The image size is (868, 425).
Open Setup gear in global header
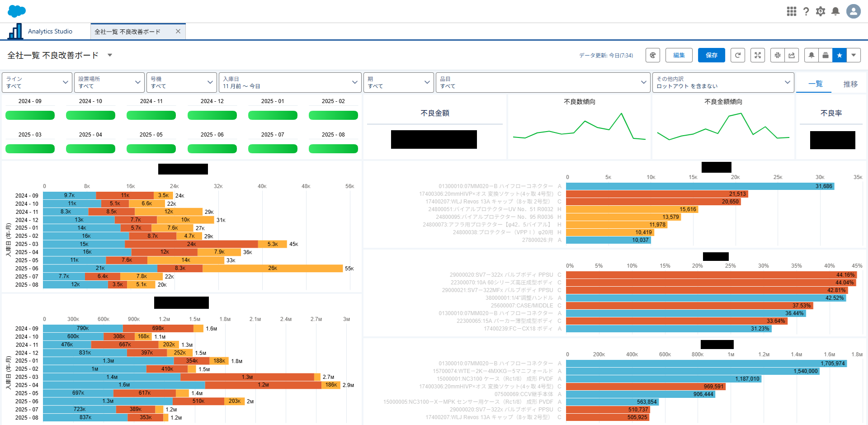(821, 11)
